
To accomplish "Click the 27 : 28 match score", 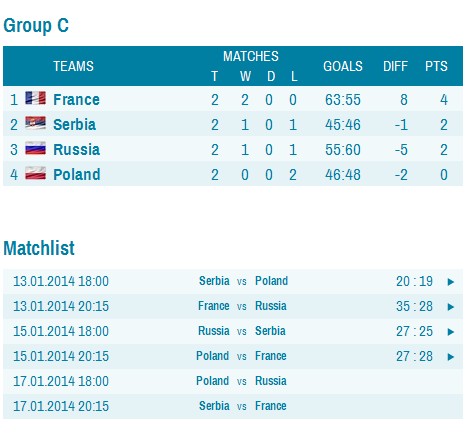I will pos(414,356).
